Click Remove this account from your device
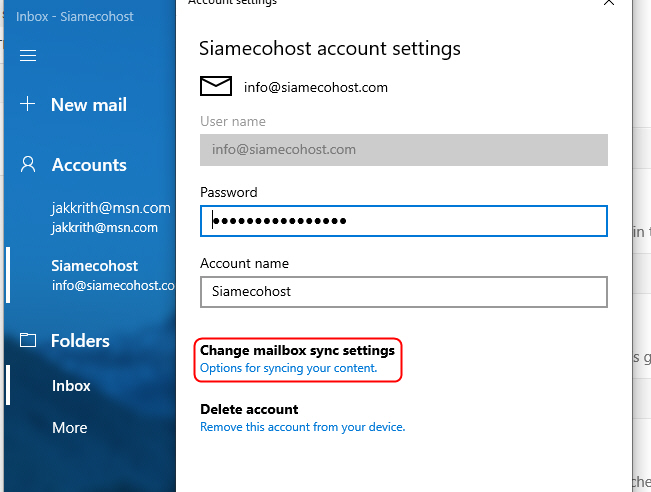 click(302, 427)
